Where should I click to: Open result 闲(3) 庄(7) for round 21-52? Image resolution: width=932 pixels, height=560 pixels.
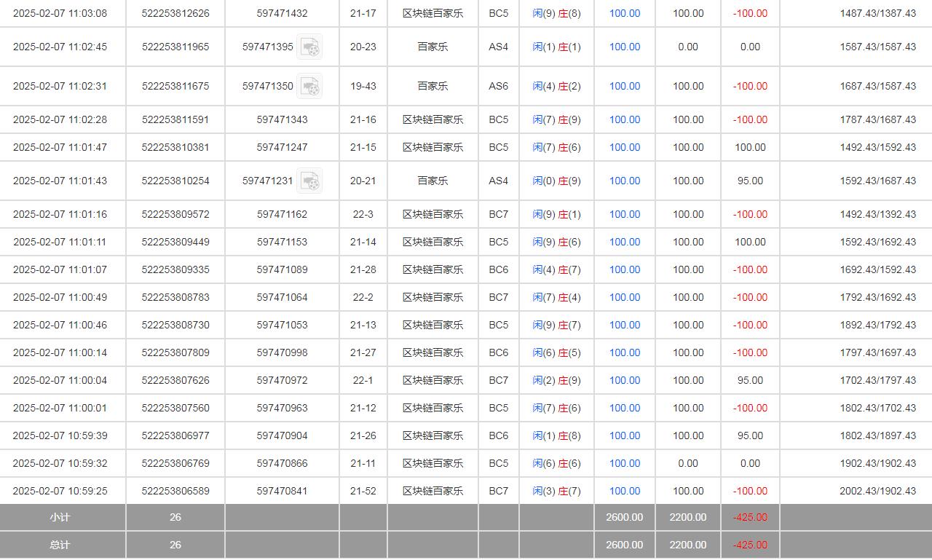pyautogui.click(x=556, y=491)
